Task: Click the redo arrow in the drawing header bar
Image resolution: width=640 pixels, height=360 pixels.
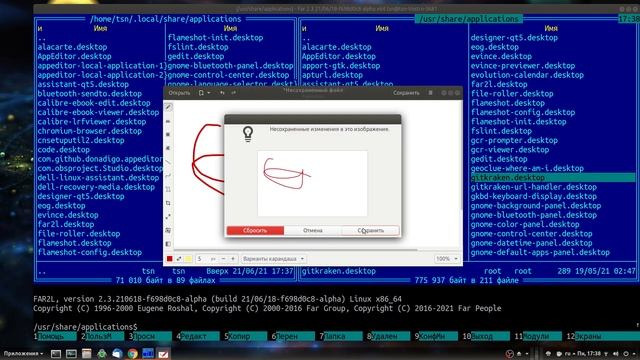Action: [233, 93]
